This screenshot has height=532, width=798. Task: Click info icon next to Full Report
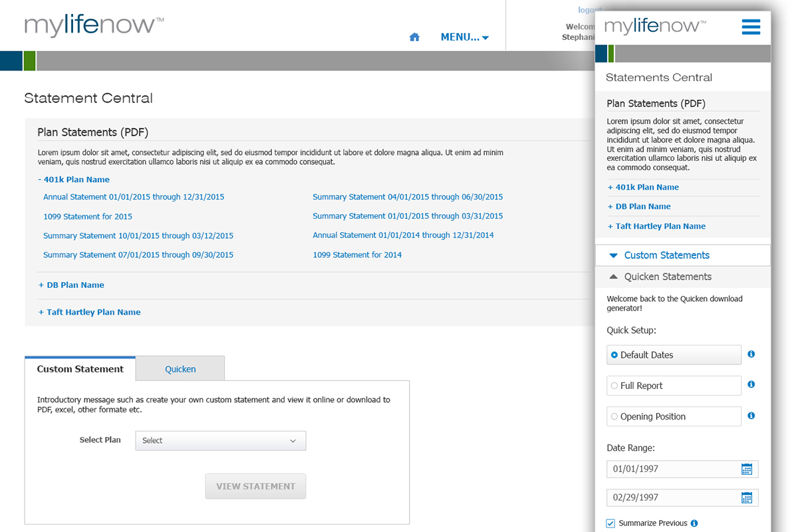pos(751,385)
